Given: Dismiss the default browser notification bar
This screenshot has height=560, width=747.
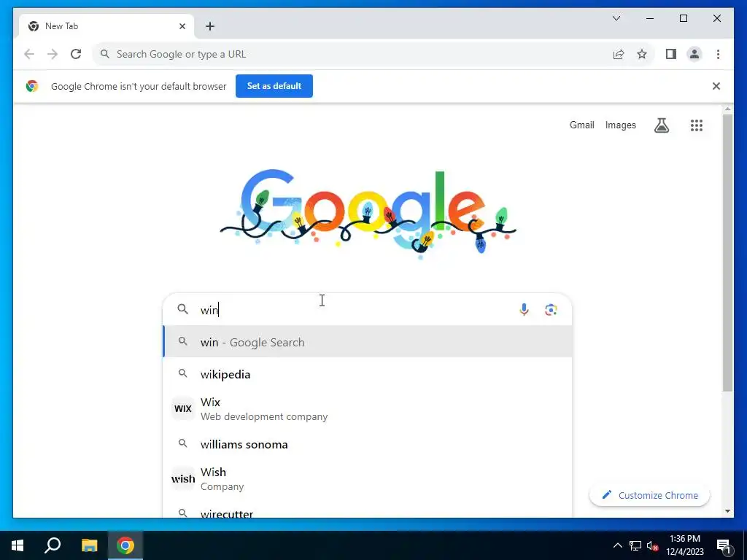Looking at the screenshot, I should [716, 86].
